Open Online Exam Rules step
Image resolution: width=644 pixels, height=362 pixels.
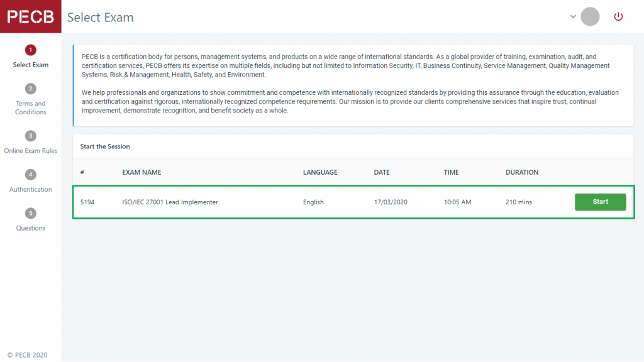31,151
